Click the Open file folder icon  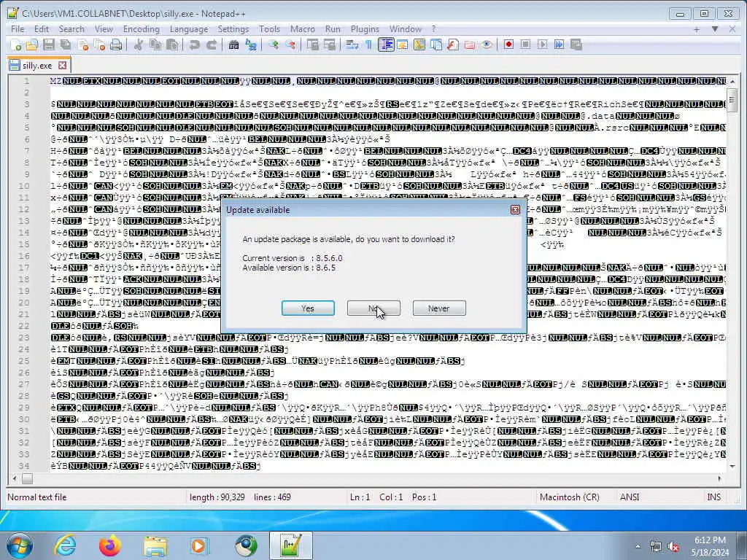pos(32,44)
